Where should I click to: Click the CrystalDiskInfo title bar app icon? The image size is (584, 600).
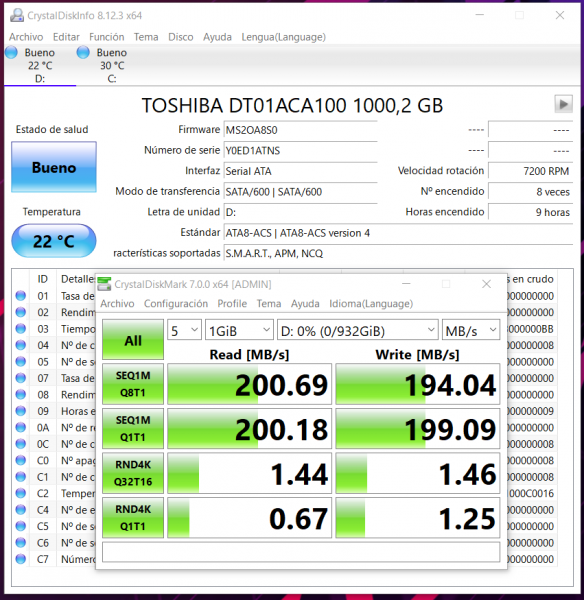click(x=16, y=15)
